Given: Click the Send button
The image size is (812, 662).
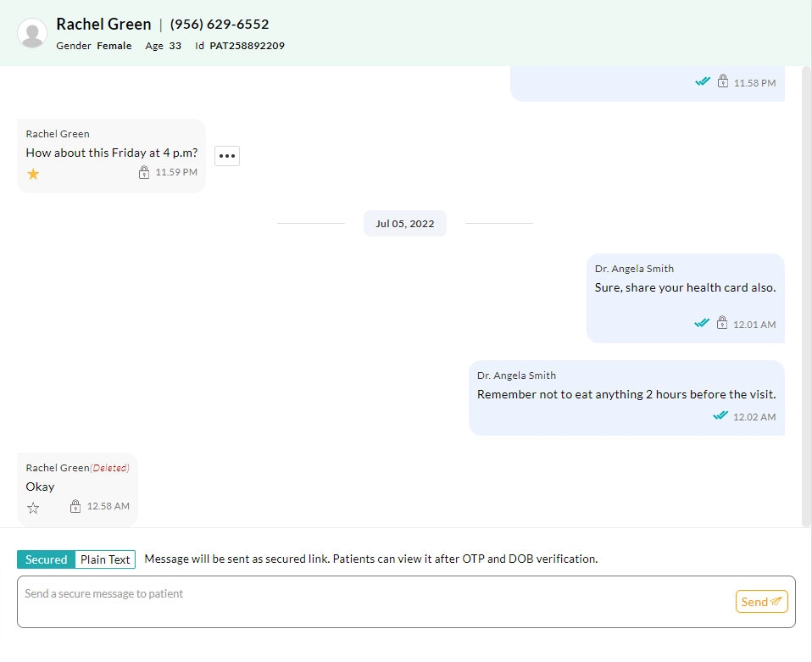Looking at the screenshot, I should click(x=761, y=601).
